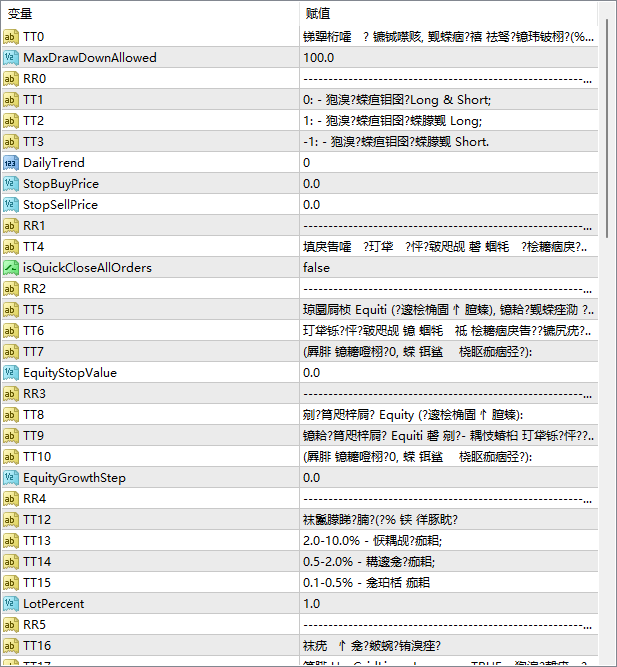Select the StopSellPrice value 0.0
Viewport: 617px width, 667px height.
coord(311,205)
